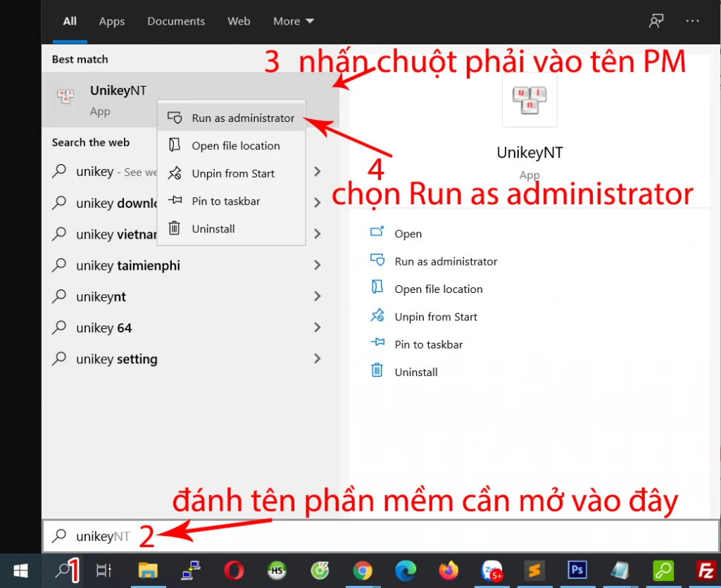Choose Unpin from Start in context menu
Screen dimensions: 721x588
pos(231,173)
